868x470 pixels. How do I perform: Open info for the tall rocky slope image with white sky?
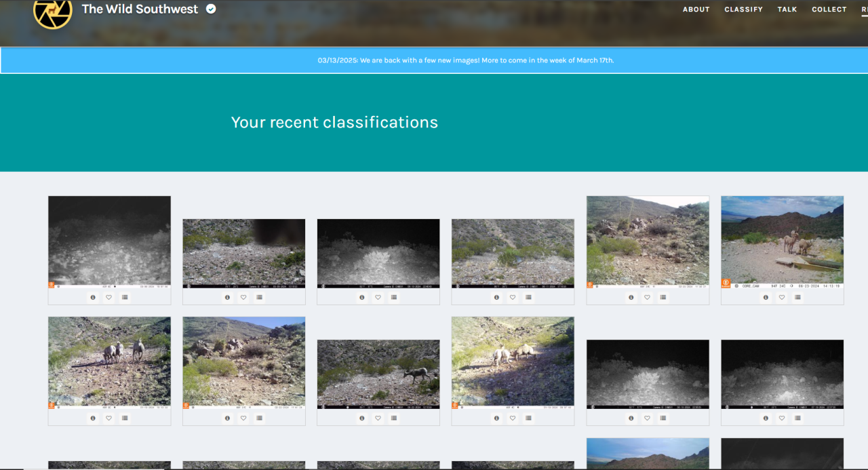631,297
